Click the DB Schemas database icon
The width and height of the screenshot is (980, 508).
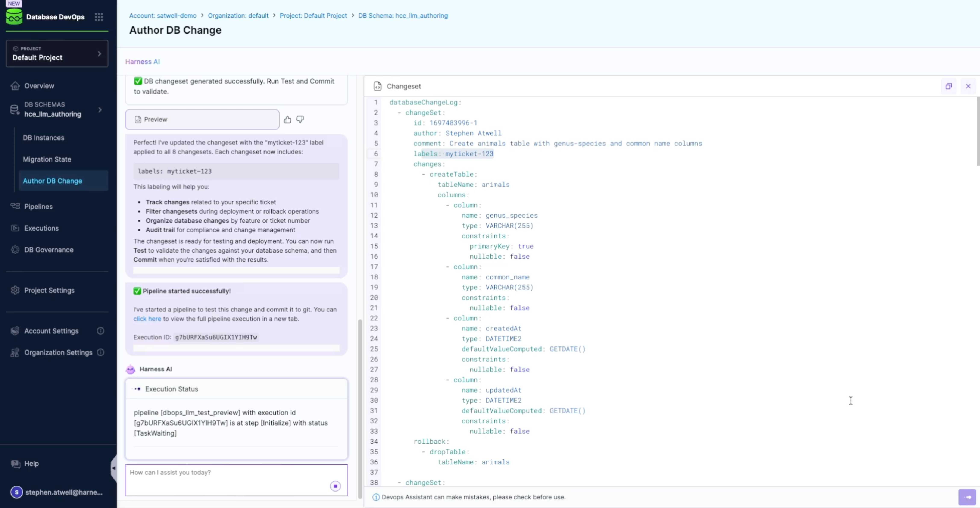click(x=15, y=110)
